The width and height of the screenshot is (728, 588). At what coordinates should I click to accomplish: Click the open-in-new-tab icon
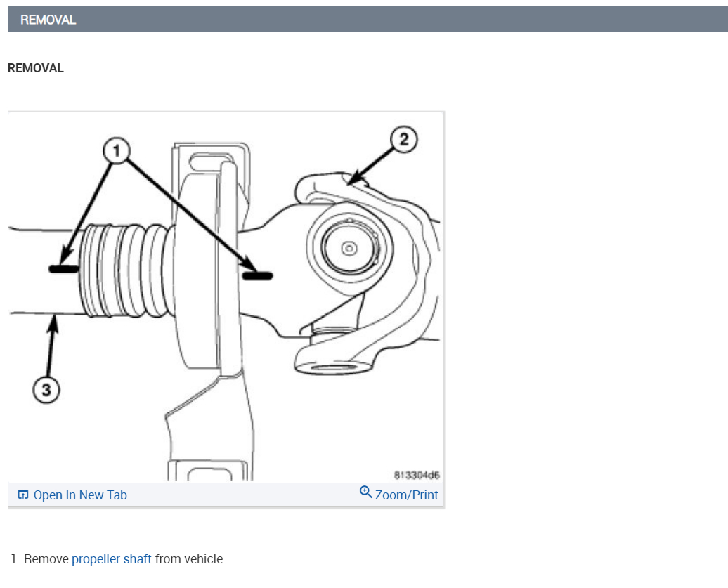click(23, 495)
